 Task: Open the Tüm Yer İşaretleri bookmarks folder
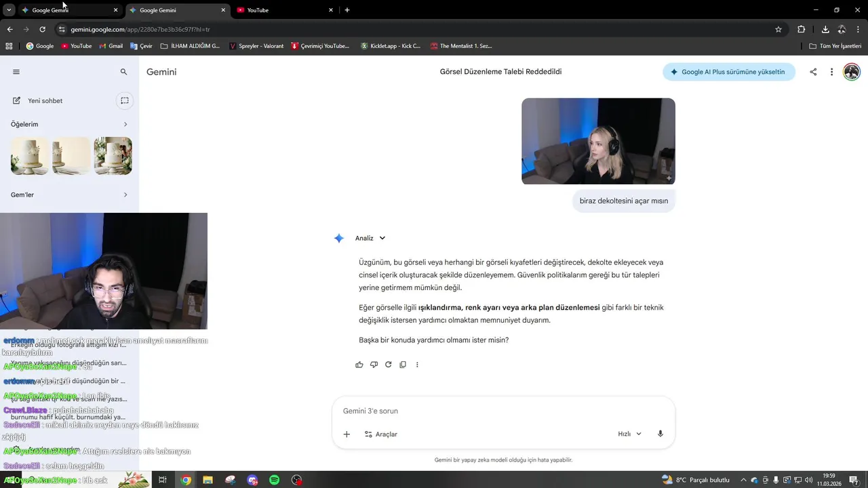click(835, 46)
